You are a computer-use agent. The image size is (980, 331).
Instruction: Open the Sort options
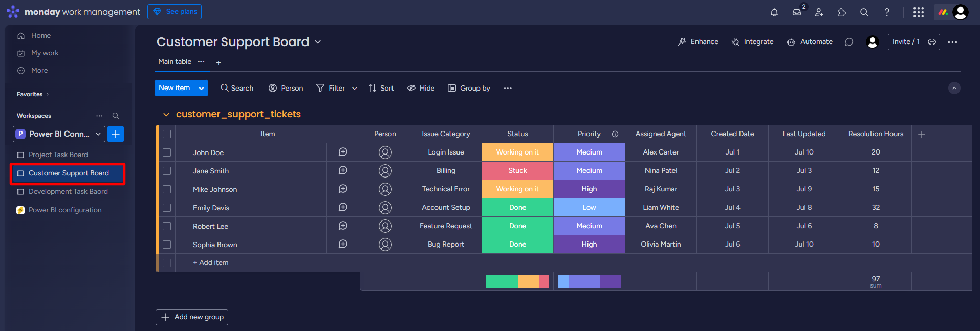(381, 88)
